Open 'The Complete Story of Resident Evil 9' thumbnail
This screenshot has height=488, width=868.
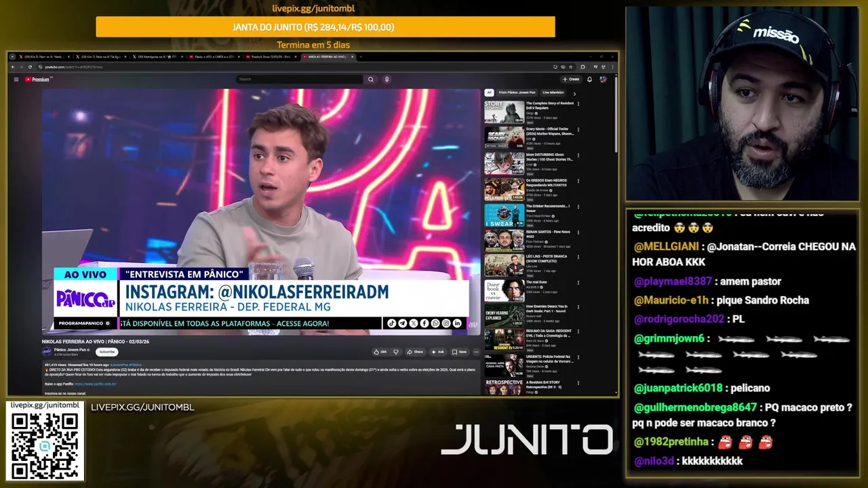tap(504, 112)
